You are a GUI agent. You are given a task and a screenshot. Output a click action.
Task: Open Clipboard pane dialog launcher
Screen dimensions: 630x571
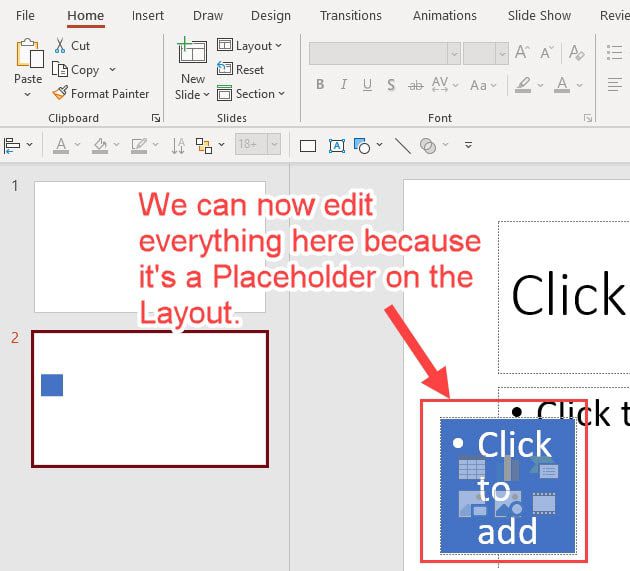pos(156,118)
